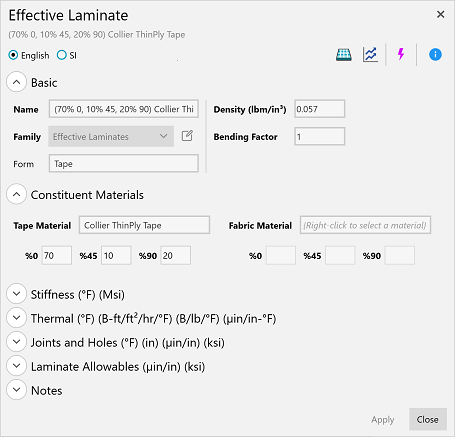Expand the Thermal section
The image size is (455, 437).
16,318
